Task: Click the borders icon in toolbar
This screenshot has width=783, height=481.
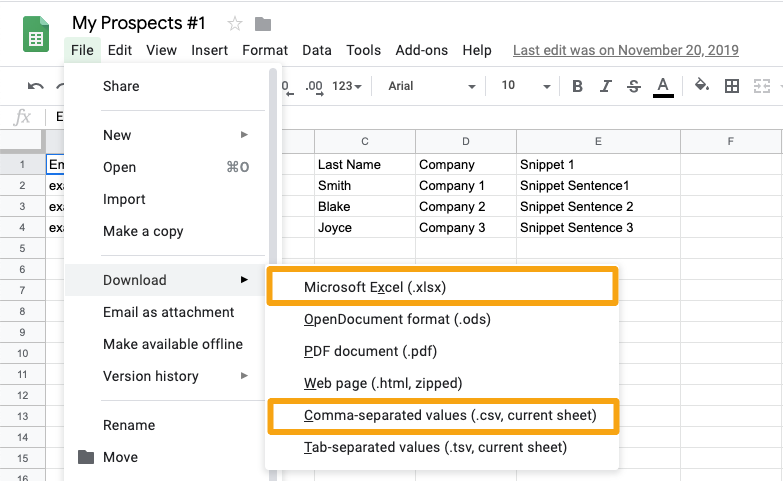Action: 732,86
